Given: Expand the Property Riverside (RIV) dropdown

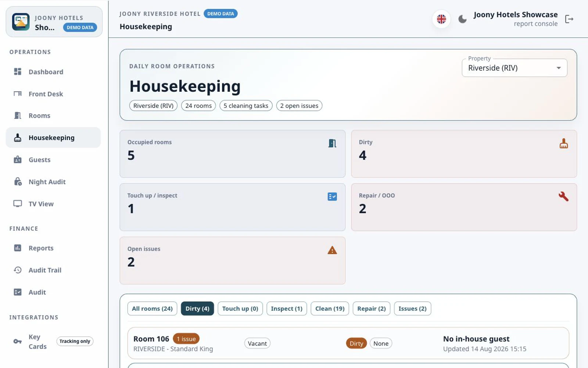Looking at the screenshot, I should pyautogui.click(x=514, y=68).
